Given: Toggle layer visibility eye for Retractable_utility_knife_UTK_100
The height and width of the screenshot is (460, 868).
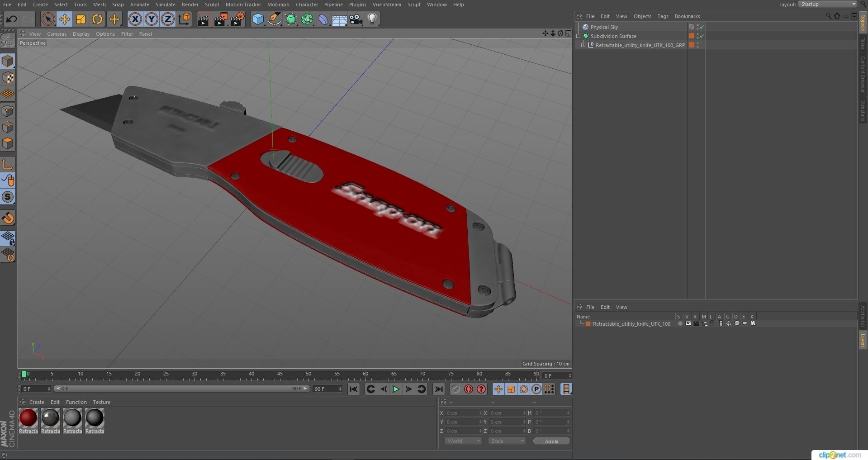Looking at the screenshot, I should tap(688, 324).
